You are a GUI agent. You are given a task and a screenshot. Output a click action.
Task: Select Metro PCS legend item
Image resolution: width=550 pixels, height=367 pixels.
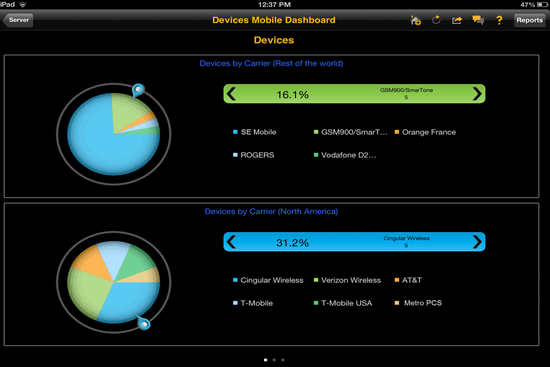418,303
